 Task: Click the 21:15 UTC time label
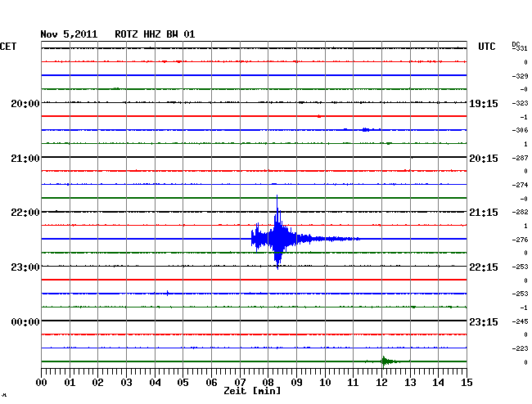(484, 213)
